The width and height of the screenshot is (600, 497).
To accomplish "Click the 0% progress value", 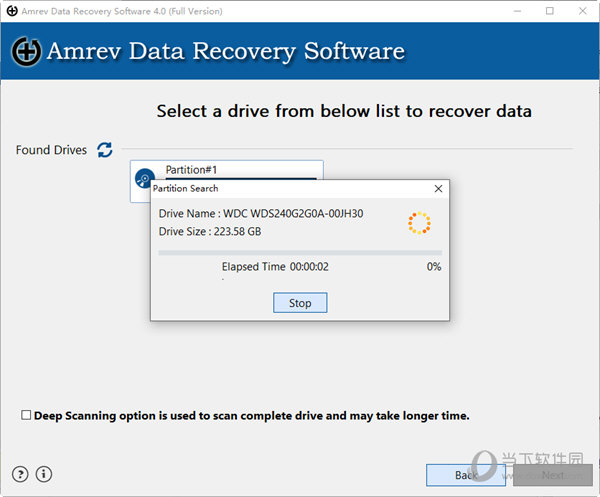I will [x=434, y=267].
